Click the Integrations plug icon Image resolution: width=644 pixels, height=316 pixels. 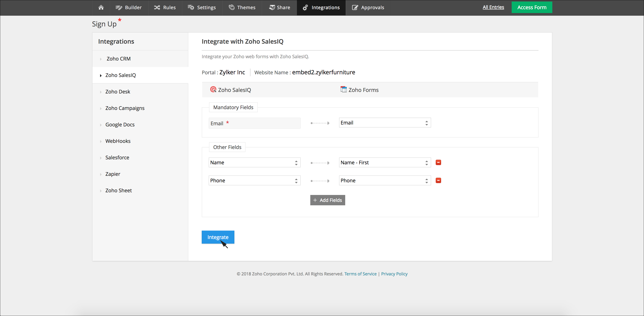(x=305, y=7)
